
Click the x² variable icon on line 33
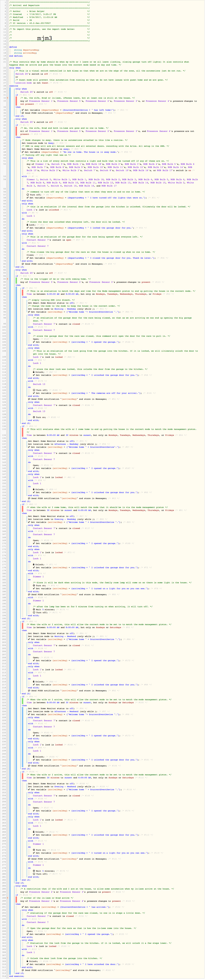(x=23, y=110)
